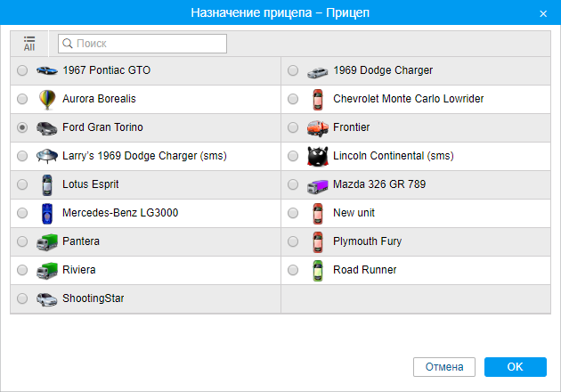Select the Lotus Esprit radio button

click(x=22, y=184)
